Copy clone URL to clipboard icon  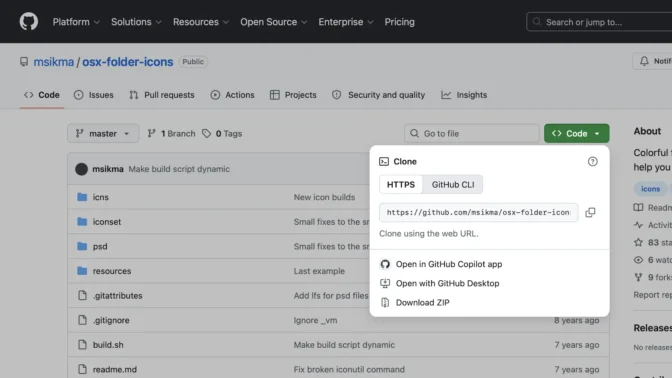[x=590, y=213]
